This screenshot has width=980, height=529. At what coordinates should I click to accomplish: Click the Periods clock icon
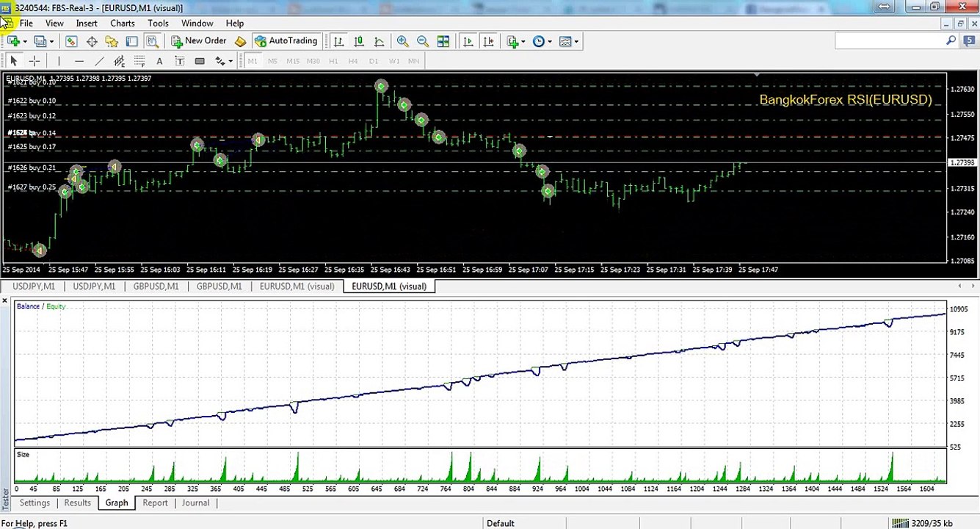pos(539,42)
